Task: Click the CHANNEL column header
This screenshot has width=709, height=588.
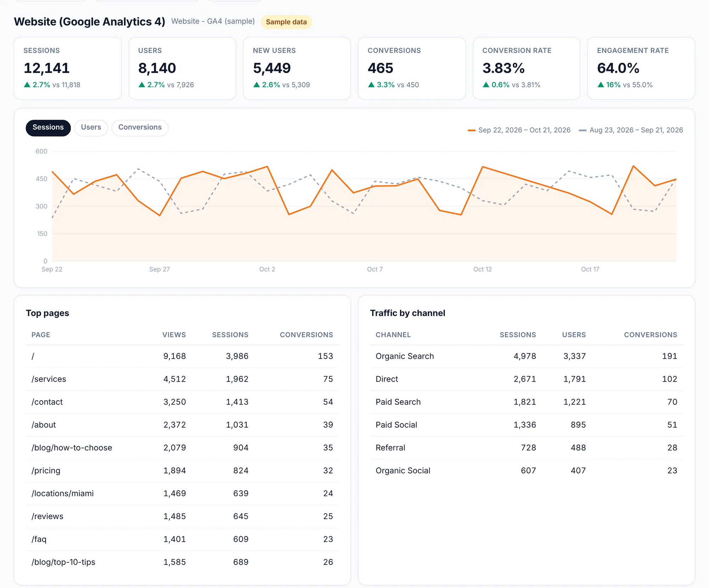Action: tap(393, 335)
